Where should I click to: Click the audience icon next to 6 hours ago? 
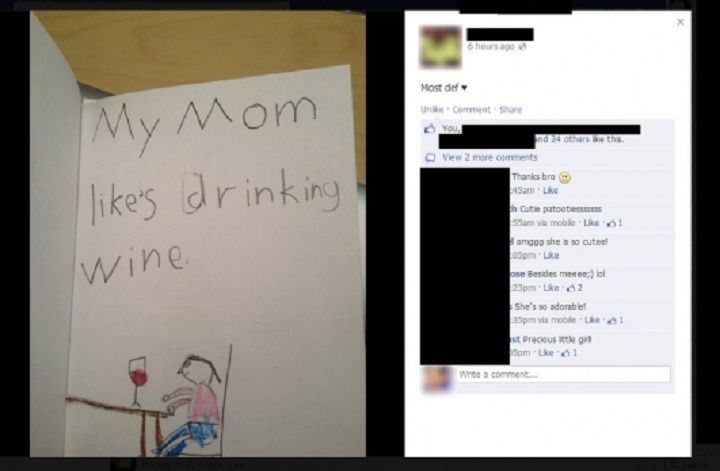coord(522,46)
